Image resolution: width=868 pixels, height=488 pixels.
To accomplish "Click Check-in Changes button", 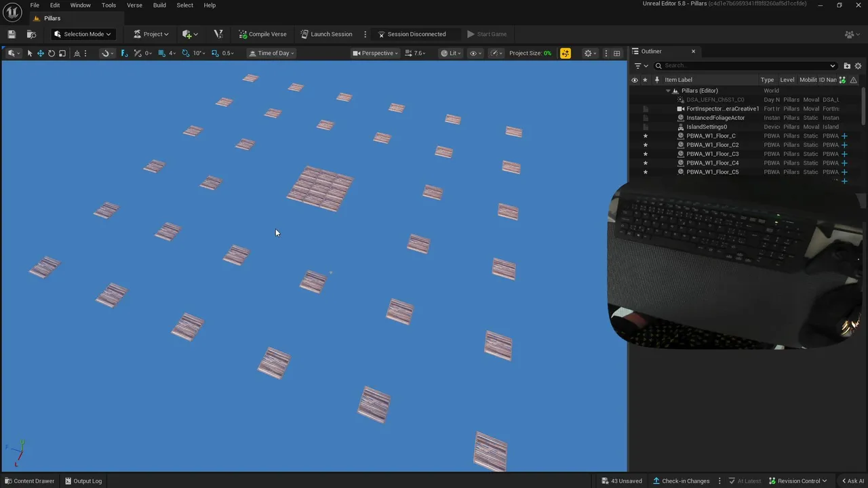I will point(681,481).
